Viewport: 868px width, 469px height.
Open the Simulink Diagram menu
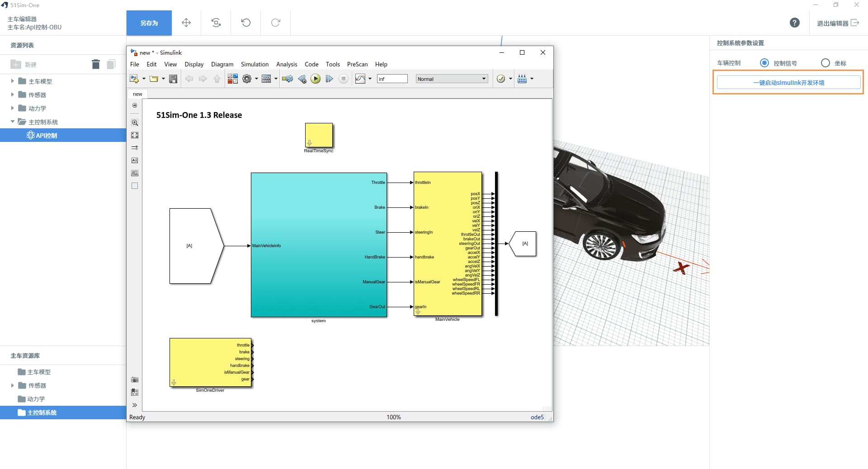click(x=222, y=64)
